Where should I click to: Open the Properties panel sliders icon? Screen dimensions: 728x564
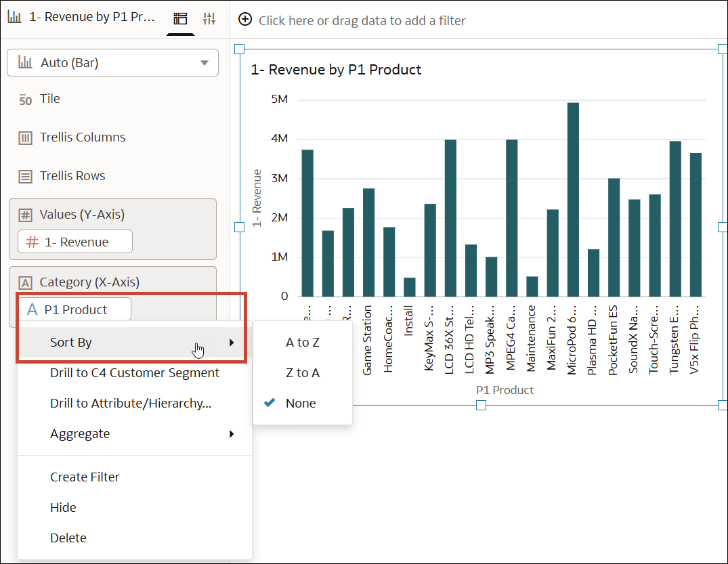[209, 18]
